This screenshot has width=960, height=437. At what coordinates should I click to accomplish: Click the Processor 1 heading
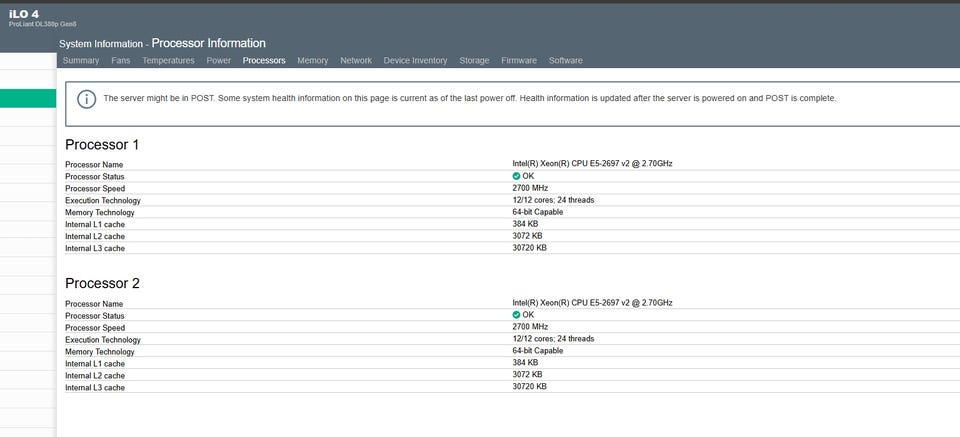tap(102, 145)
